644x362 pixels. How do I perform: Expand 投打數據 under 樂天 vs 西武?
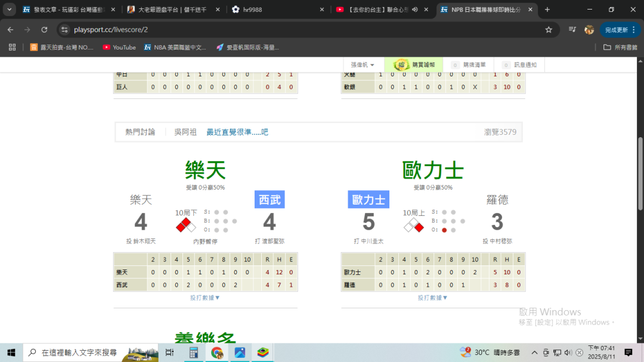click(x=205, y=298)
